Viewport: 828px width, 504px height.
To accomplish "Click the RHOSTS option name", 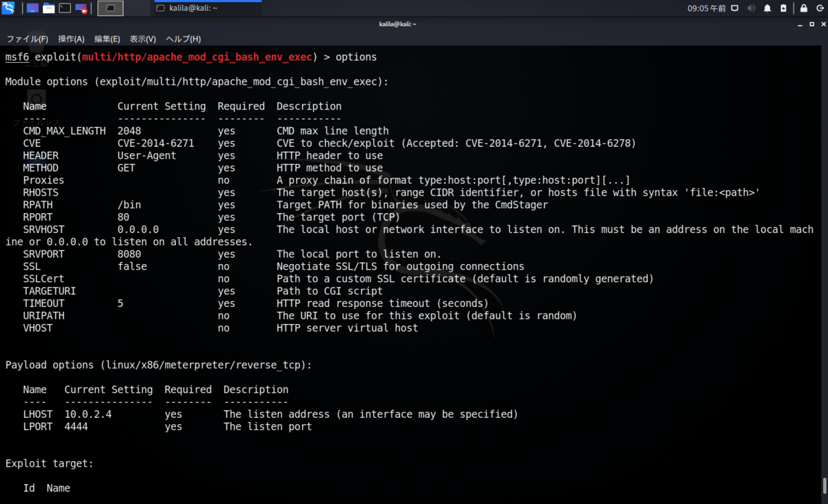I will point(41,192).
